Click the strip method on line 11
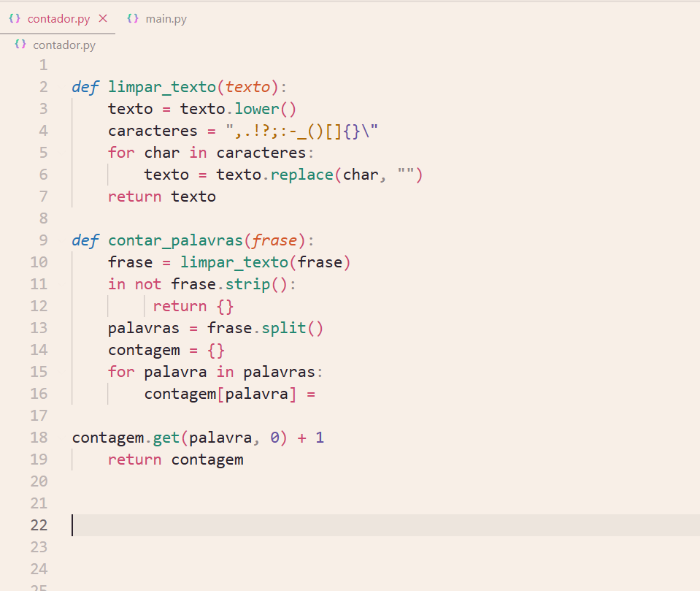The width and height of the screenshot is (700, 591). [247, 284]
